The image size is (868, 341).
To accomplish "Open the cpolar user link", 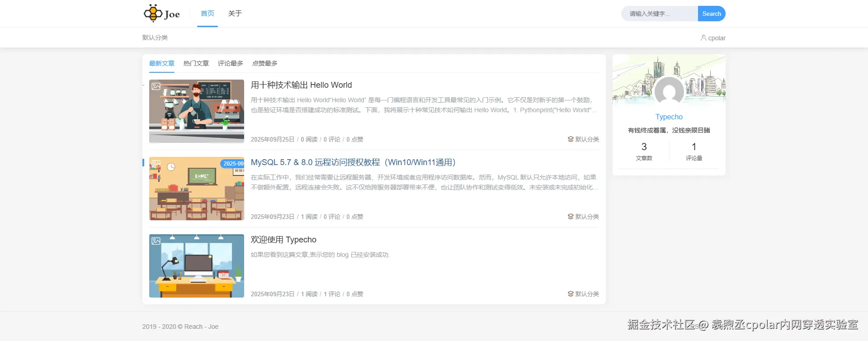I will point(717,38).
